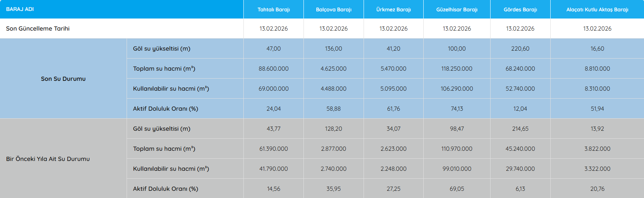
Task: Click the Alaçatı Kutlu Aktaş Barajı header
Action: [x=597, y=9]
